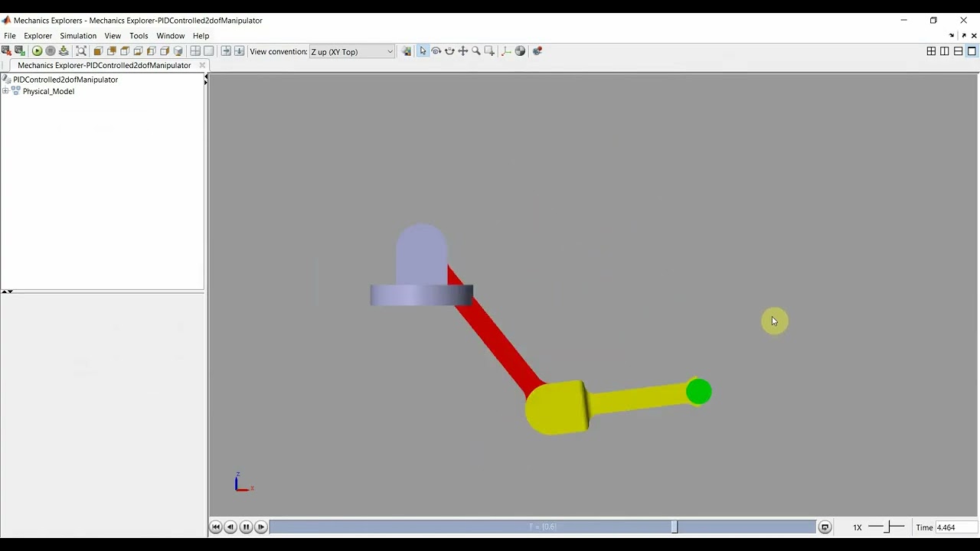Open the View convention dropdown
The width and height of the screenshot is (980, 551).
351,51
